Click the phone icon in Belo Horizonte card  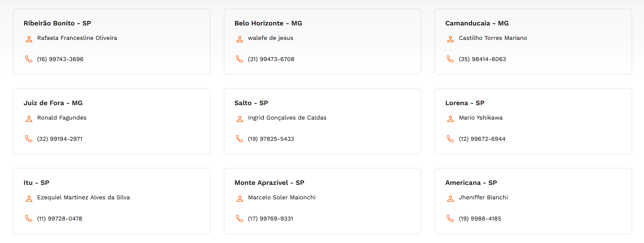click(240, 59)
